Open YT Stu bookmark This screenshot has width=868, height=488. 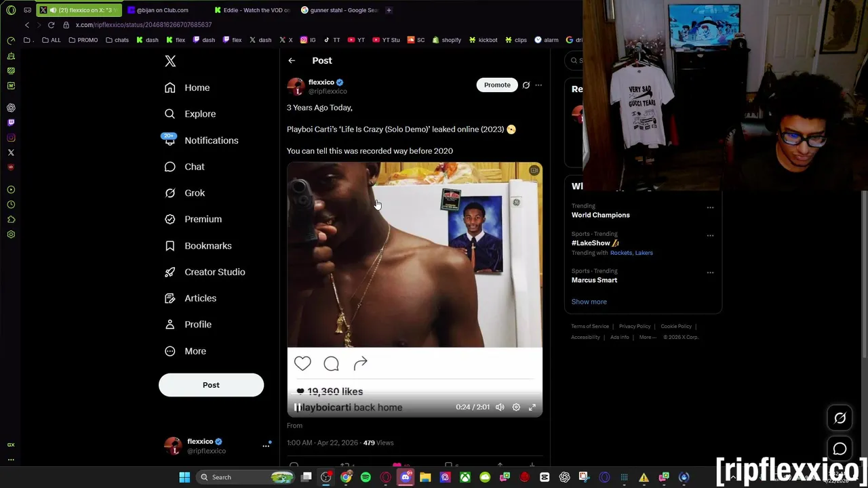[386, 40]
